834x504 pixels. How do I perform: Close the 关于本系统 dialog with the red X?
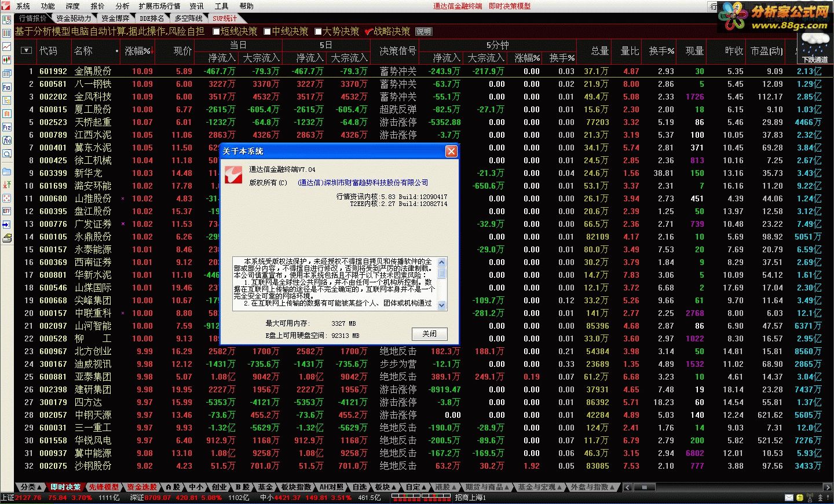click(451, 151)
